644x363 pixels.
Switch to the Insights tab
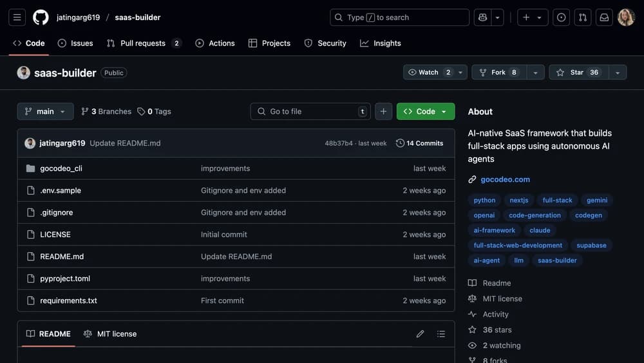381,43
